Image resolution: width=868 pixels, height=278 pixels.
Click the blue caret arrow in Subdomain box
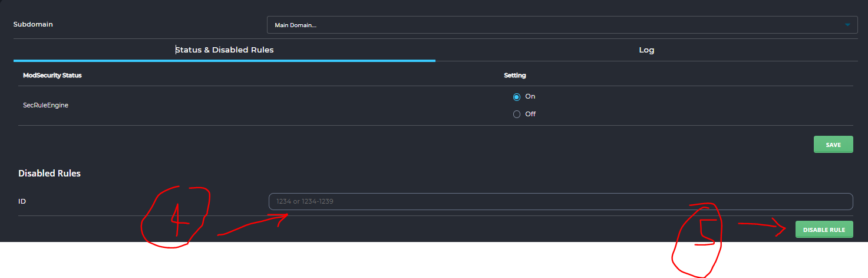pyautogui.click(x=847, y=25)
